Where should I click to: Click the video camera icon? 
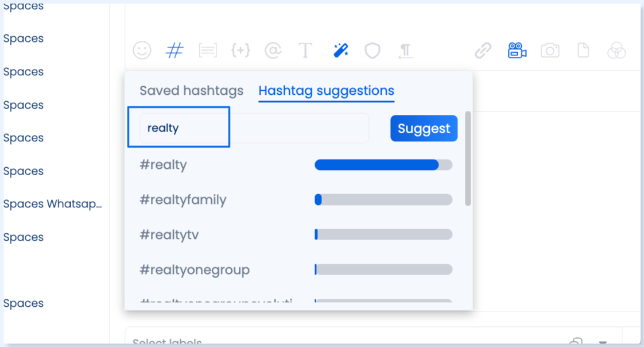[517, 51]
